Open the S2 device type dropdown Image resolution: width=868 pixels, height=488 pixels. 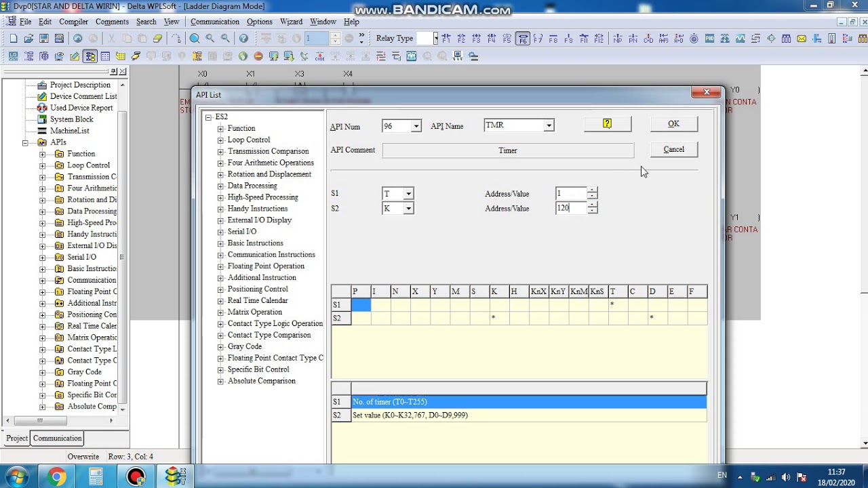(408, 209)
